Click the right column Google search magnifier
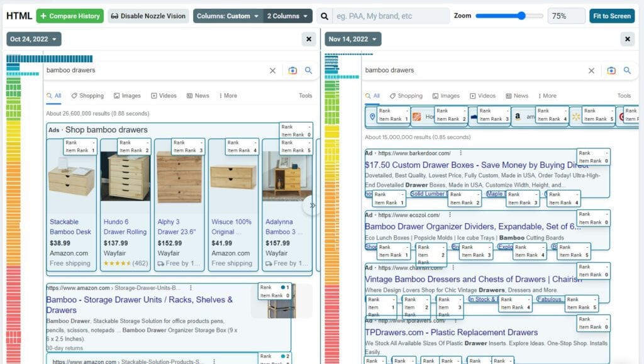644x364 pixels. point(627,70)
